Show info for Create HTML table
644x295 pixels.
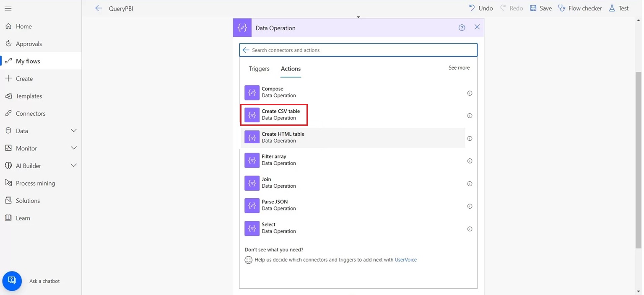tap(470, 138)
